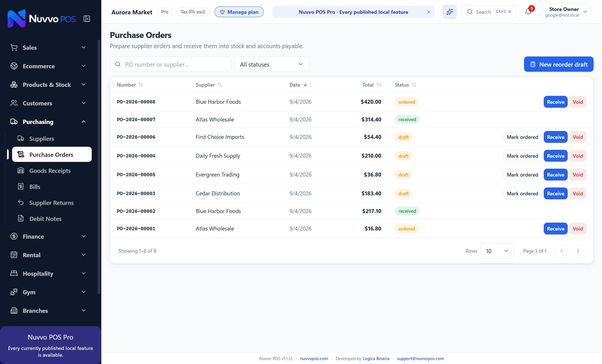The height and width of the screenshot is (364, 602).
Task: Click the Products & Stock boxes icon
Action: coord(14,85)
